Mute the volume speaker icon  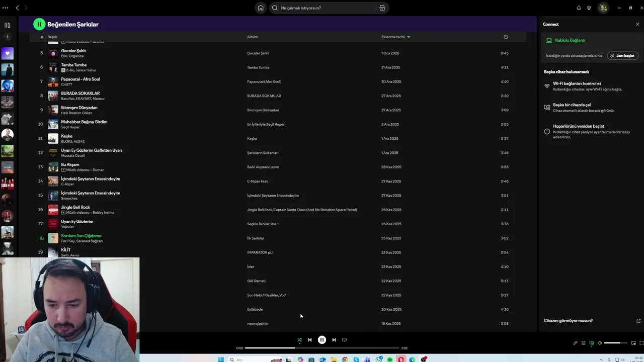tap(599, 343)
